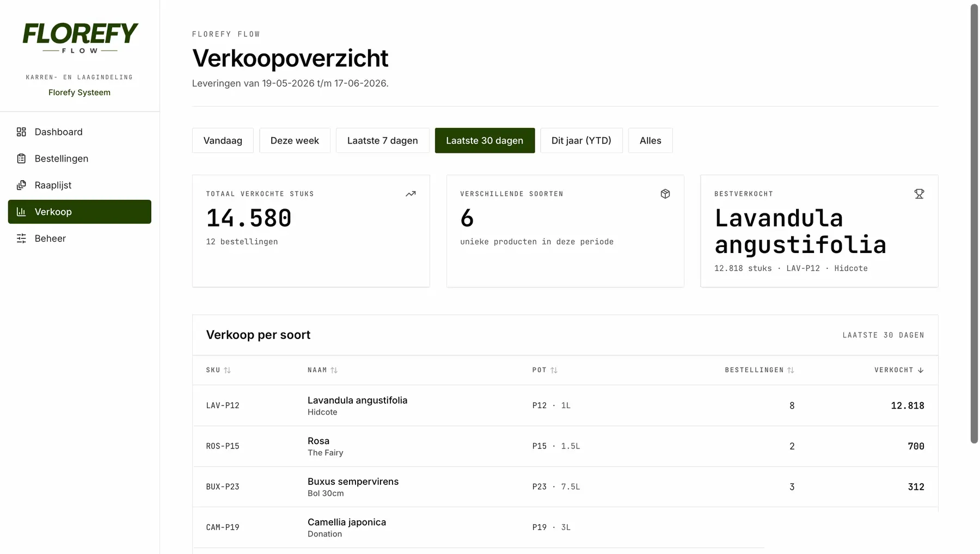
Task: Click the Camellia japonica row name
Action: [347, 522]
